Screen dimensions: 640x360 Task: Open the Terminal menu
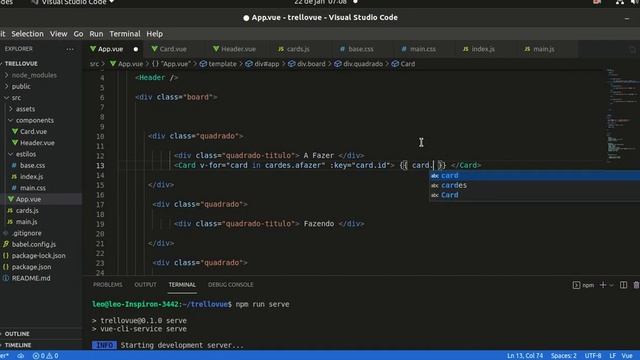click(125, 34)
